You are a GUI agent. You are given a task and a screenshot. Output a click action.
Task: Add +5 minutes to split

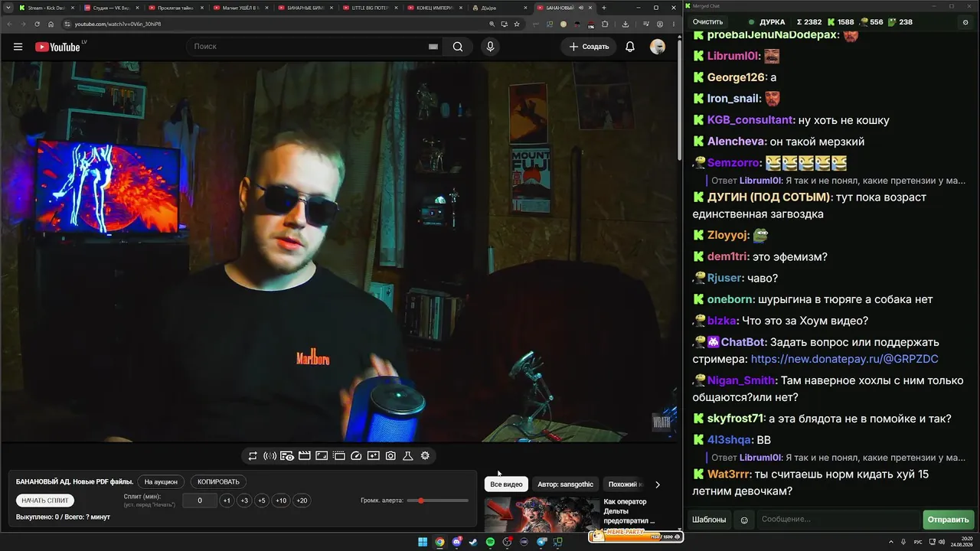(x=262, y=500)
